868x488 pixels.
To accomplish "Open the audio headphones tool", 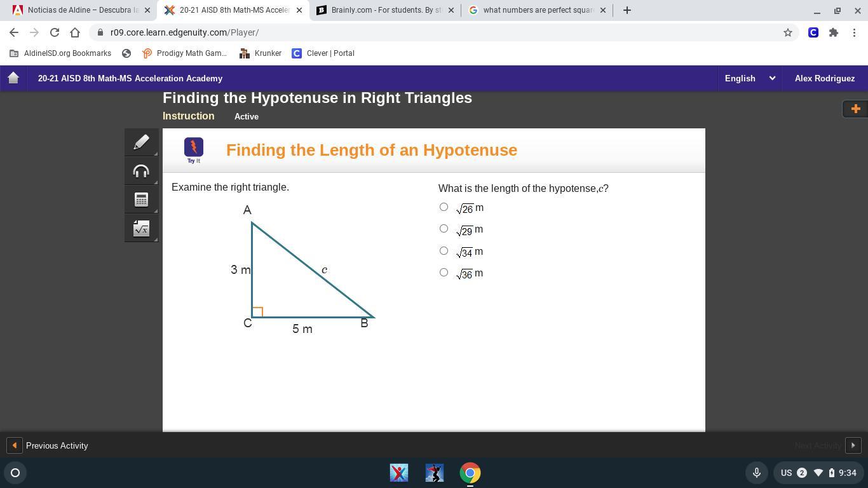I will 141,171.
